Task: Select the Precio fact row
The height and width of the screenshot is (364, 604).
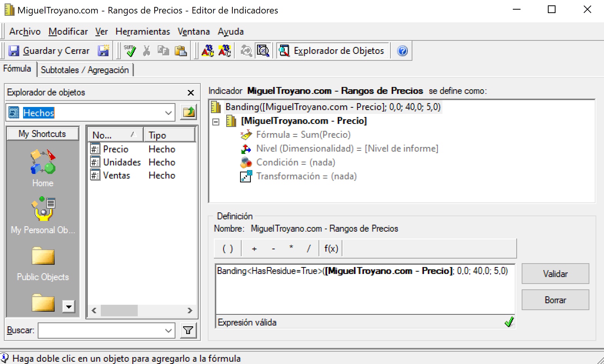Action: coord(142,149)
